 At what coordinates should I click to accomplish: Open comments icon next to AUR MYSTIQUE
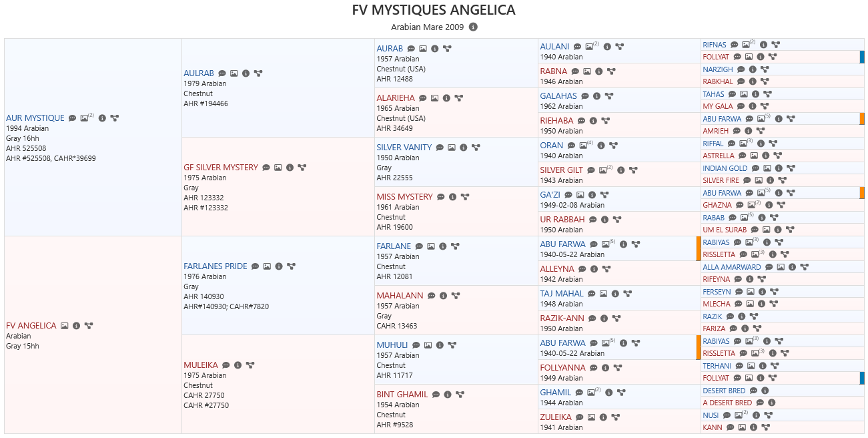pyautogui.click(x=73, y=118)
